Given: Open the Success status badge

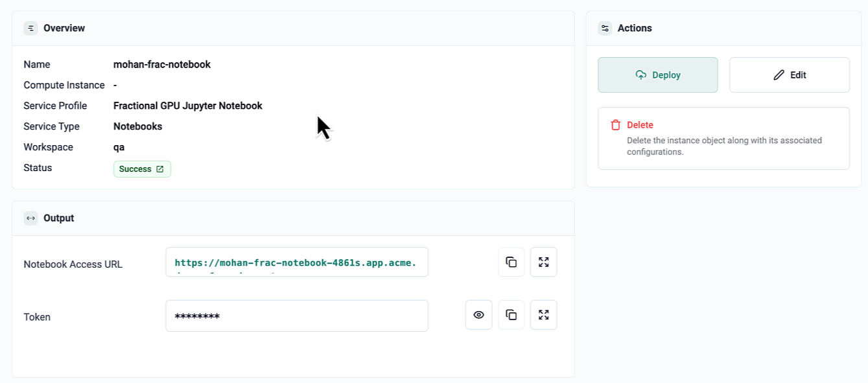Looking at the screenshot, I should 135,169.
